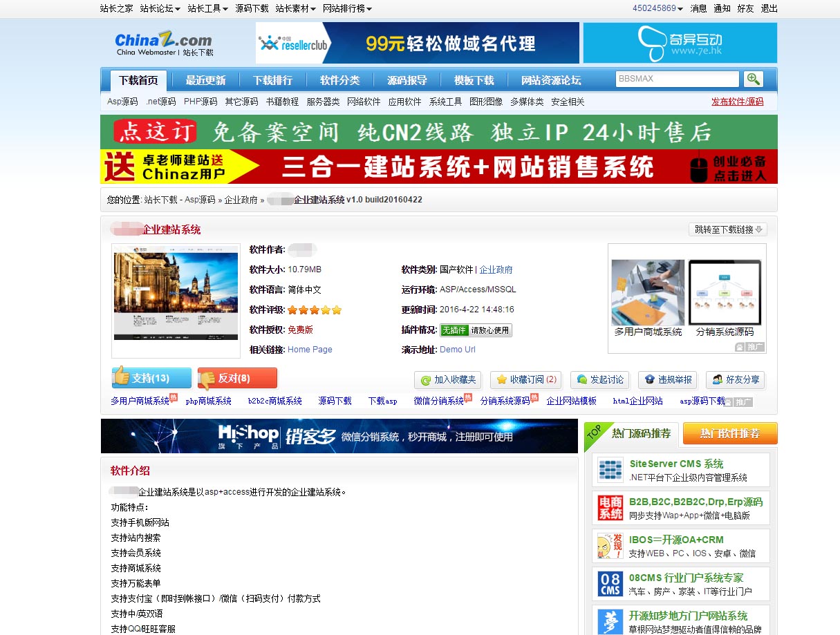Share with friends using 好友分享
Image resolution: width=840 pixels, height=635 pixels.
click(x=735, y=380)
